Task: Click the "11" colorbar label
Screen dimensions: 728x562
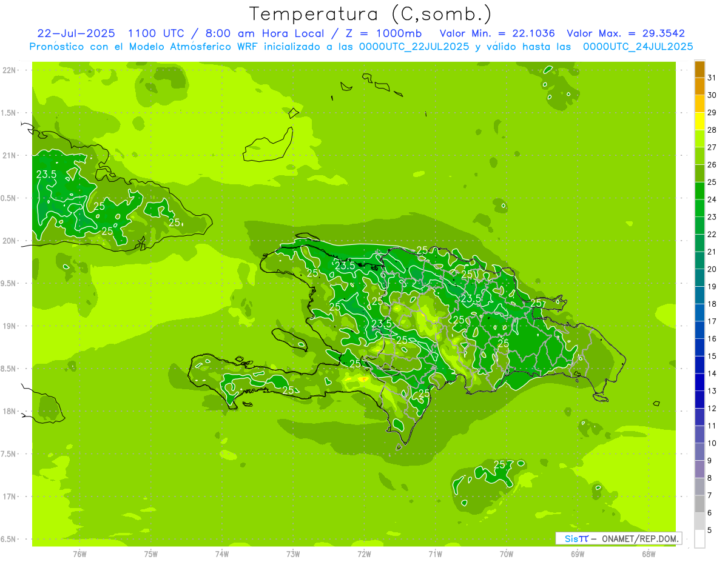Action: pyautogui.click(x=712, y=426)
